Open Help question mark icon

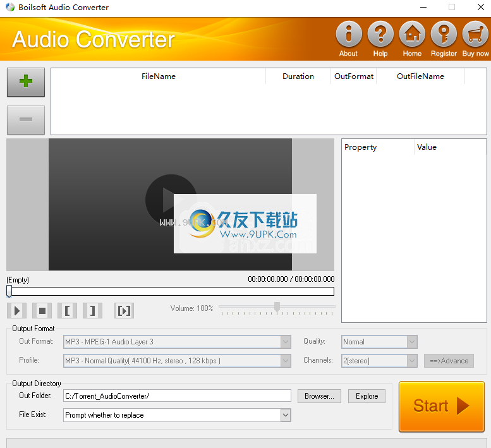pyautogui.click(x=380, y=34)
